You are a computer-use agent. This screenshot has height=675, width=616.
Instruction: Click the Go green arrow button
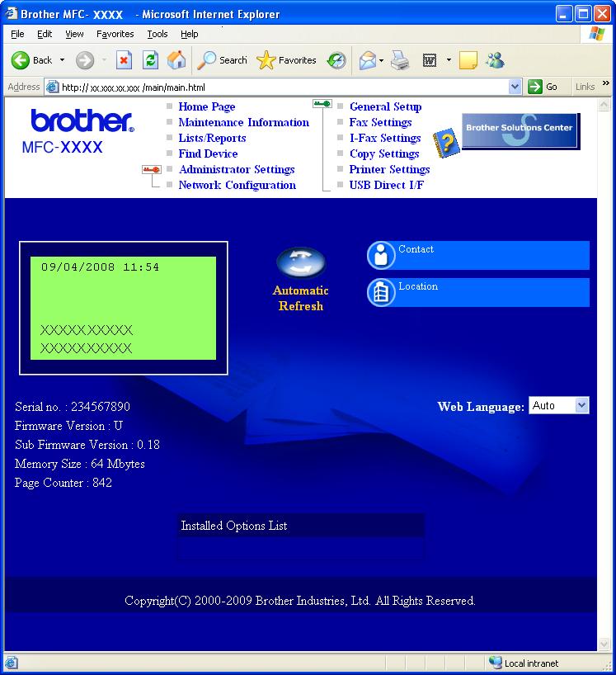click(534, 87)
